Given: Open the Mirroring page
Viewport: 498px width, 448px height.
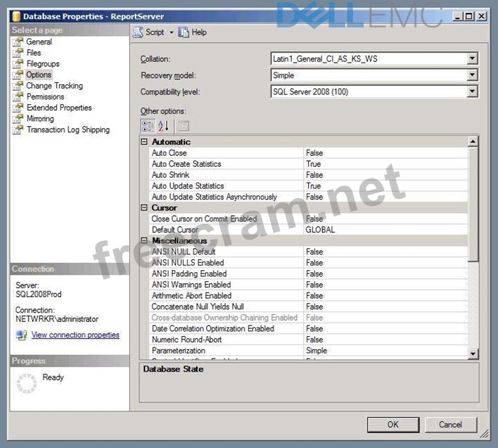Looking at the screenshot, I should (40, 118).
